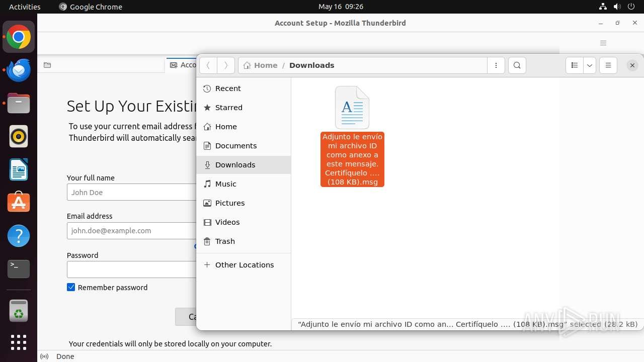This screenshot has width=644, height=362.
Task: Show applications grid in dock
Action: (19, 342)
